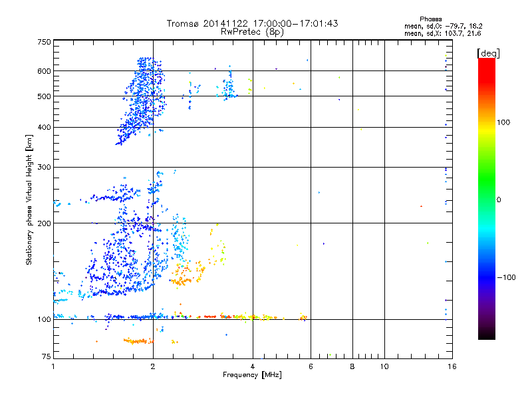Click the y-axis tick label '600'
This screenshot has height=399, width=532.
[44, 71]
